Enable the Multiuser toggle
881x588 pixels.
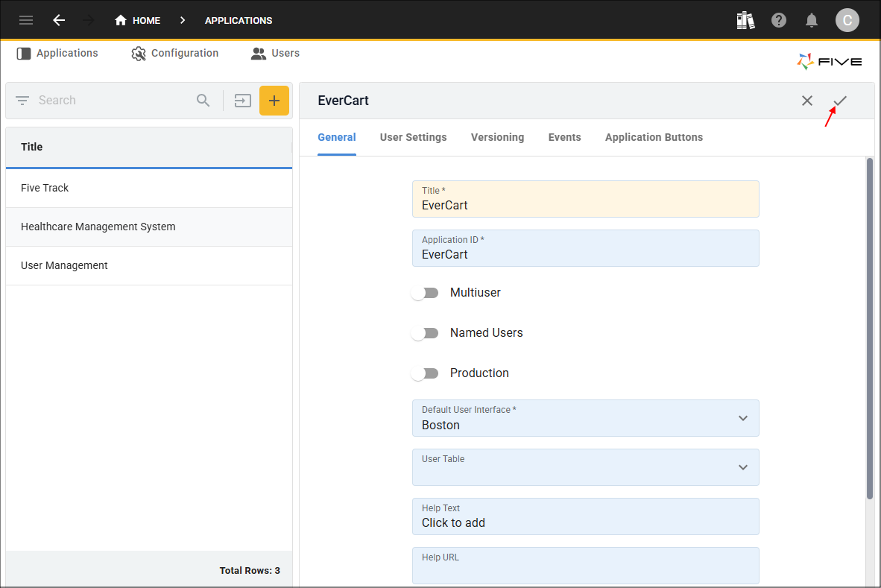pyautogui.click(x=425, y=293)
